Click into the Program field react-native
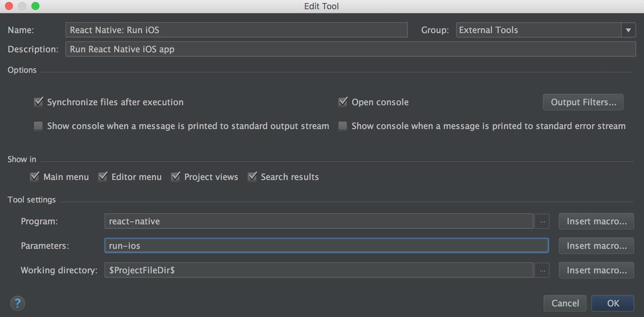Viewport: 644px width, 317px height. point(319,221)
